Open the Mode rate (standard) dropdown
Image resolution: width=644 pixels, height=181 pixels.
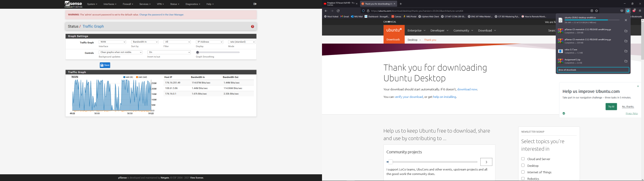(242, 42)
